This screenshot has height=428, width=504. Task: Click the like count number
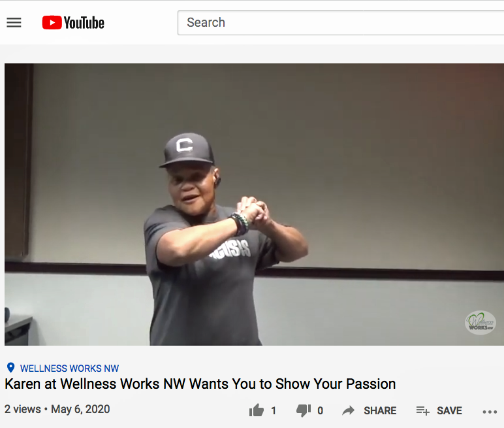tap(274, 410)
